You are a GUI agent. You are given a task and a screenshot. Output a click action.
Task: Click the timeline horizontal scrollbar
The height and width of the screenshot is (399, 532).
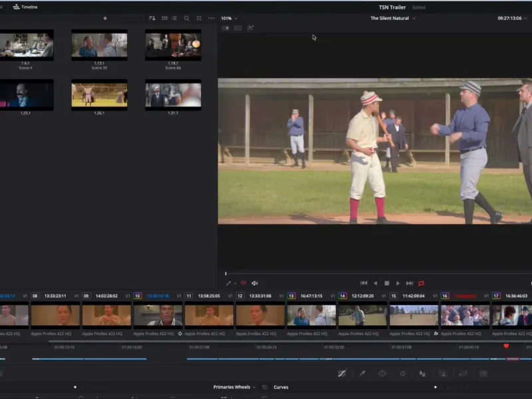tap(290, 341)
